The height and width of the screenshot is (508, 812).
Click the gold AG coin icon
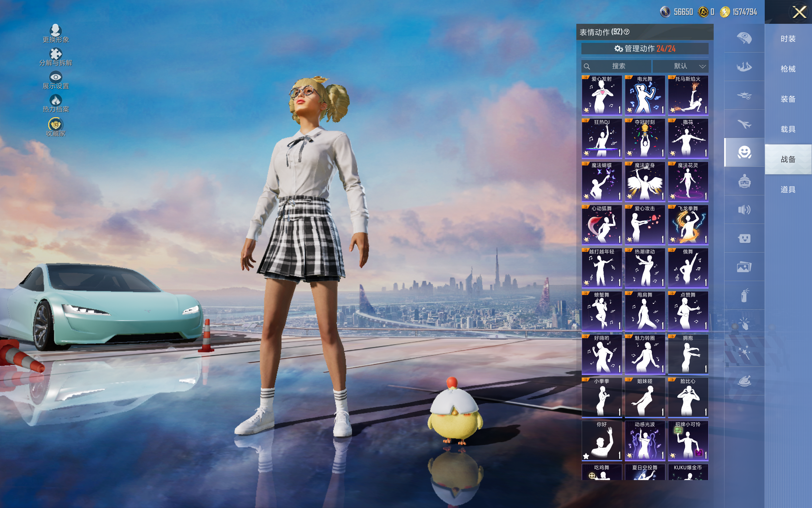pyautogui.click(x=703, y=12)
